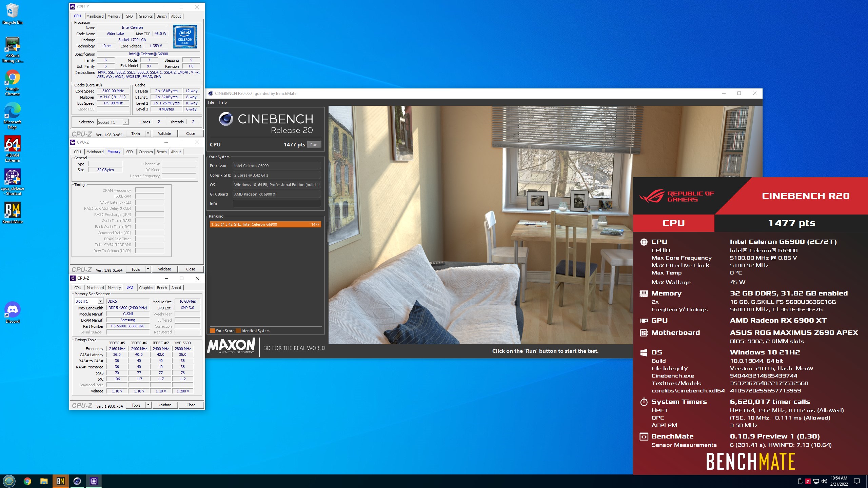The width and height of the screenshot is (868, 488).
Task: Click Tools button in the Memory CPU-Z window
Action: coord(136,269)
